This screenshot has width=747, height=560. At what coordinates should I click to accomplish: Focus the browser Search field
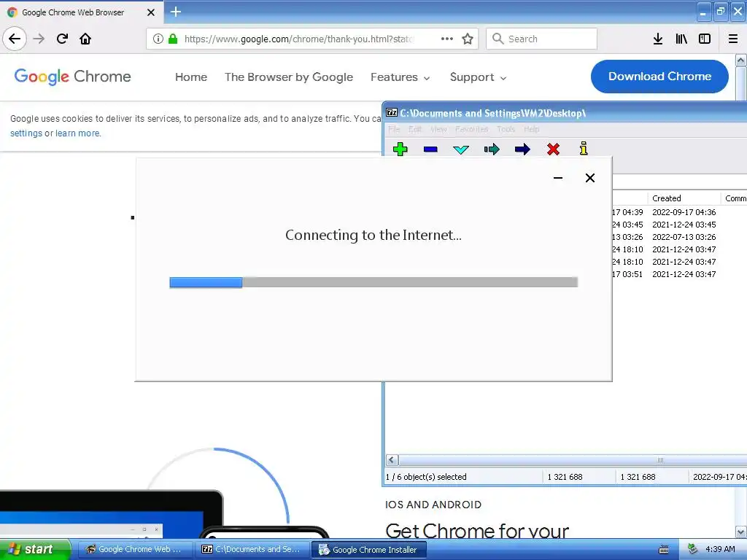(x=542, y=39)
